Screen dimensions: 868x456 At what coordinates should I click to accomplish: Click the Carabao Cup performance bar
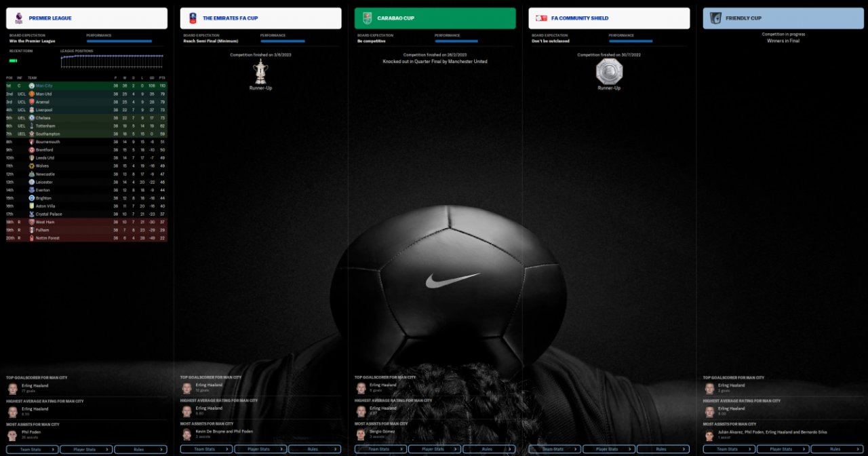pyautogui.click(x=456, y=41)
